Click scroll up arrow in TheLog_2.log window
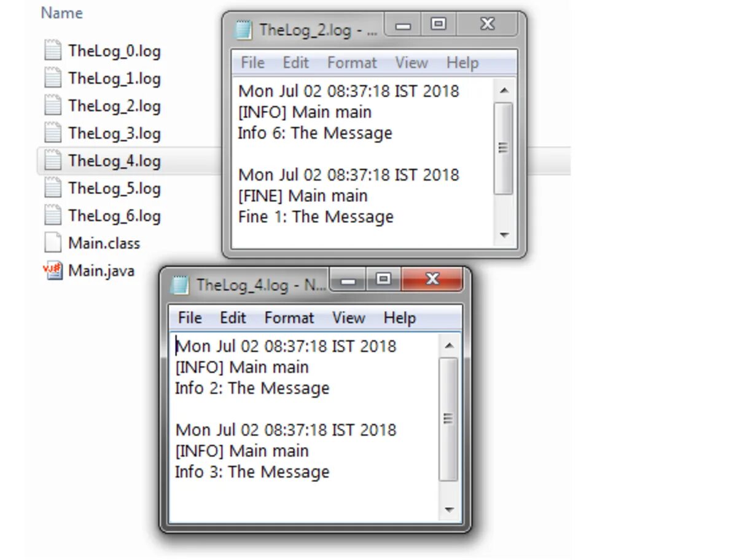 pyautogui.click(x=504, y=91)
